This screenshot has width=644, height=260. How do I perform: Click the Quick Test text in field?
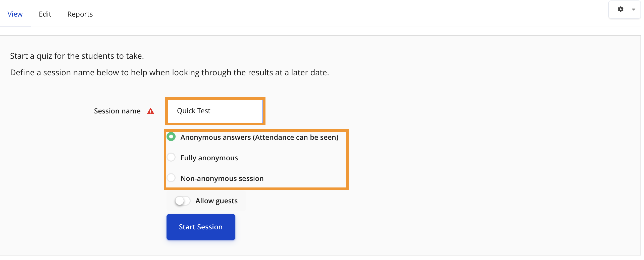(194, 111)
